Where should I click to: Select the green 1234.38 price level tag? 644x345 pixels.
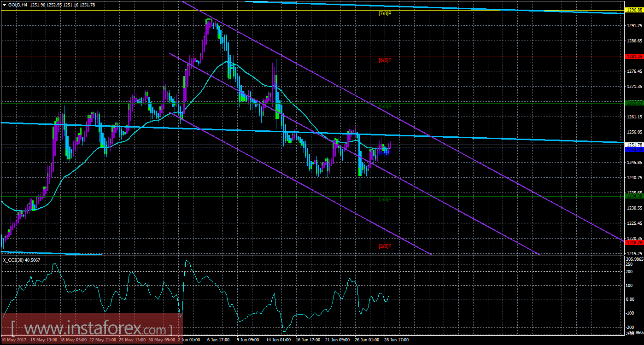point(634,196)
